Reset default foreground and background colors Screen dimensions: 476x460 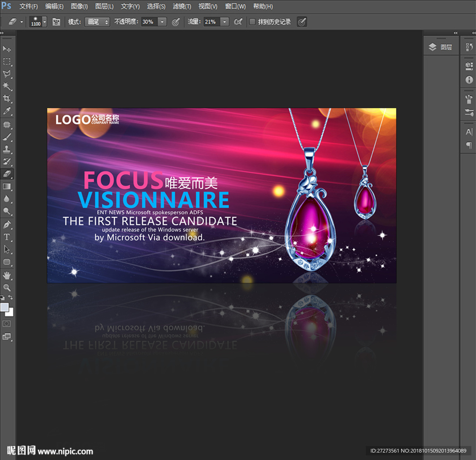[2, 298]
